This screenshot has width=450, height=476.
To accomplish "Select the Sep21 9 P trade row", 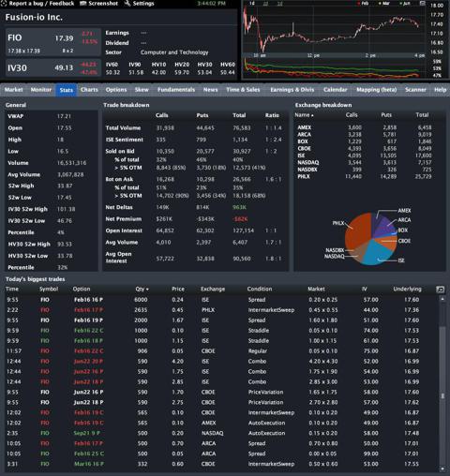I will pos(222,433).
